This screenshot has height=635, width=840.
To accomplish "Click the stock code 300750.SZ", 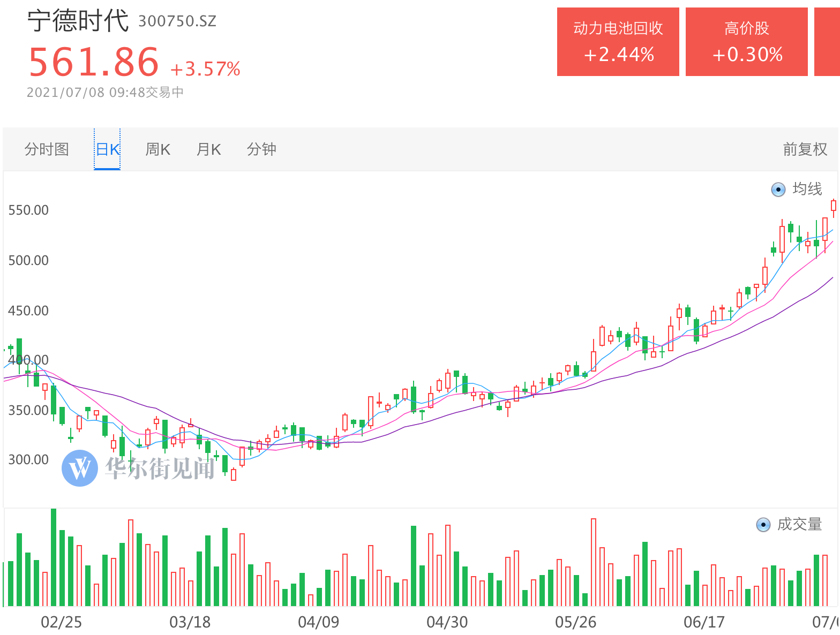I will click(177, 21).
